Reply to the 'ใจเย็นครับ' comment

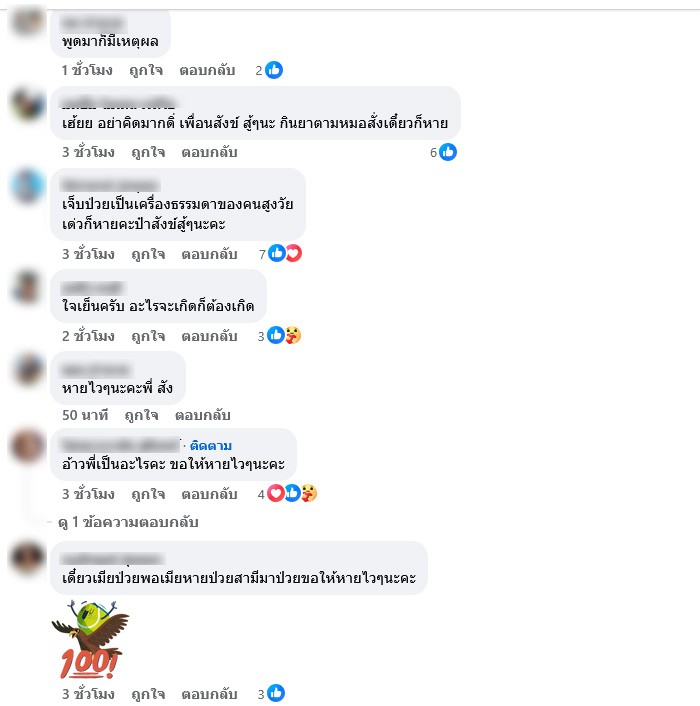209,336
